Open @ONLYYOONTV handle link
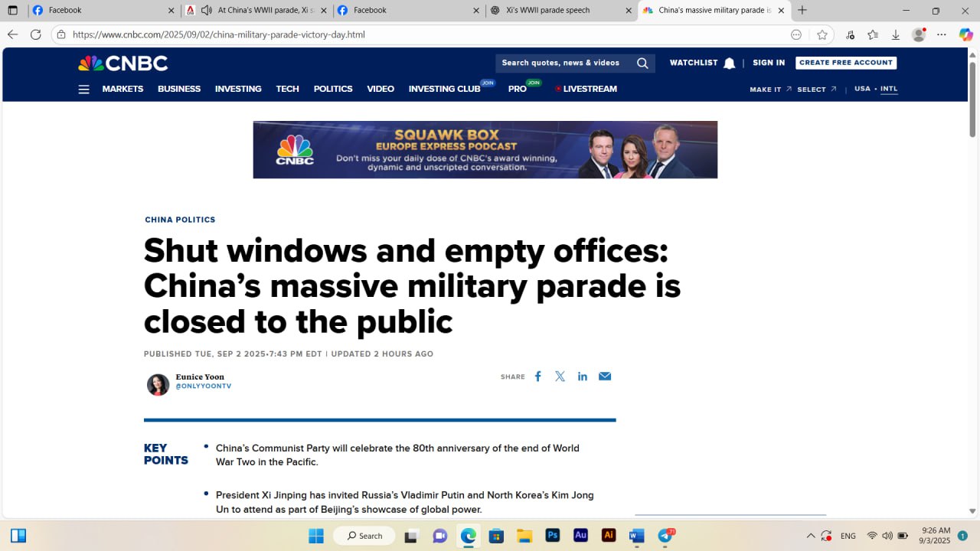This screenshot has height=551, width=980. click(204, 386)
